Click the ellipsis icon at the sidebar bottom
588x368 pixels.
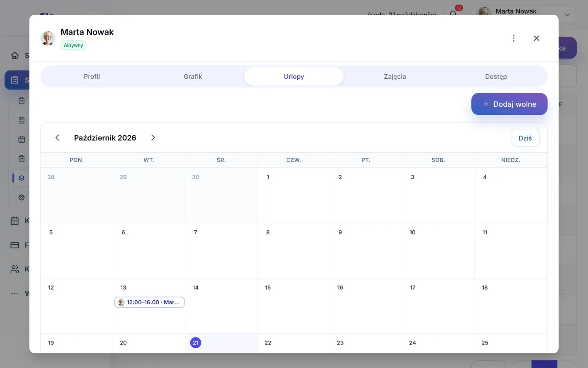click(x=15, y=293)
